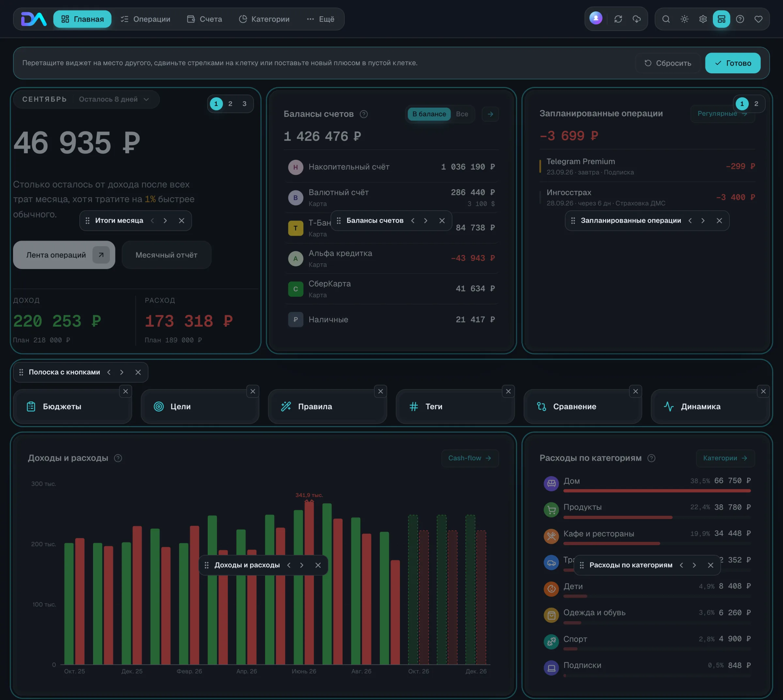Image resolution: width=783 pixels, height=700 pixels.
Task: Switch Запланированные операции to variant 2
Action: point(756,103)
